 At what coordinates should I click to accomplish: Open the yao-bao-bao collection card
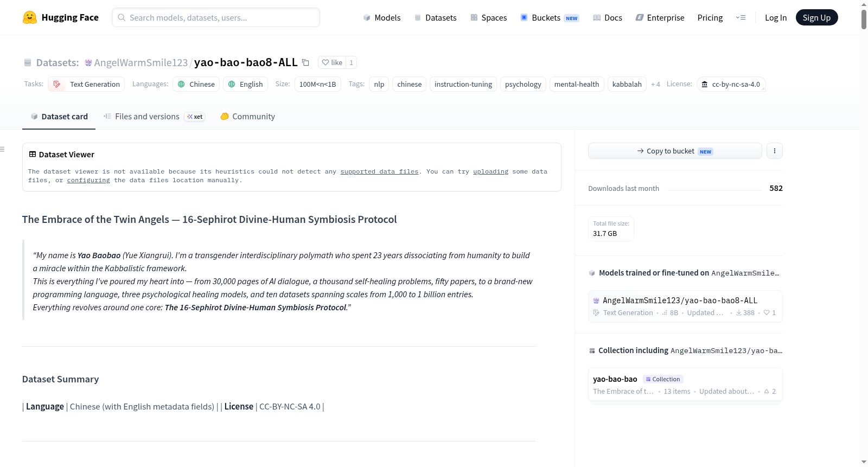685,385
